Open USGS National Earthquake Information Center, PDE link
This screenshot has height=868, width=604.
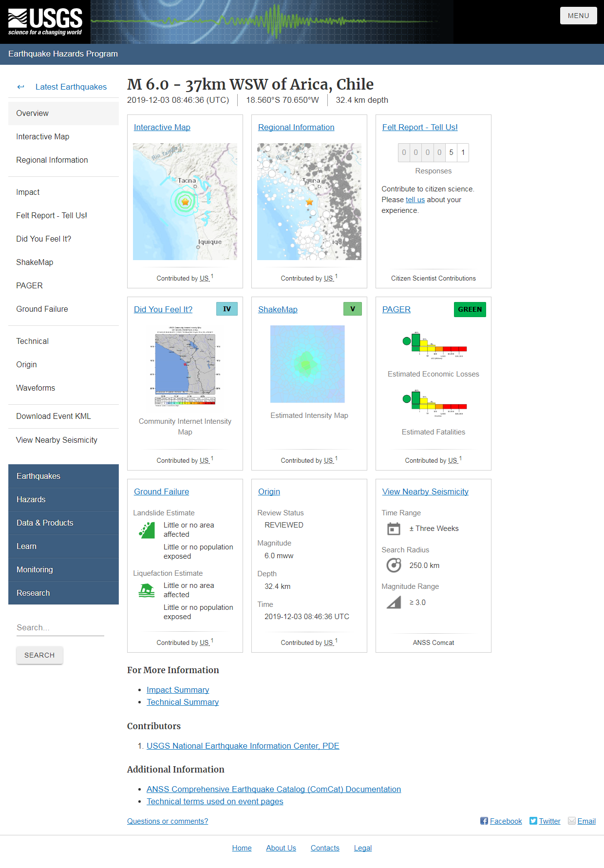[243, 746]
